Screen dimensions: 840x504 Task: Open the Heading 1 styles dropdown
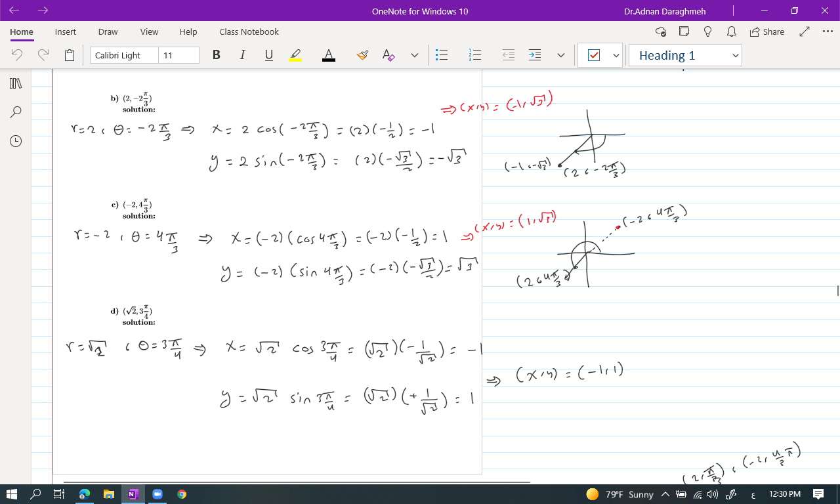click(685, 56)
